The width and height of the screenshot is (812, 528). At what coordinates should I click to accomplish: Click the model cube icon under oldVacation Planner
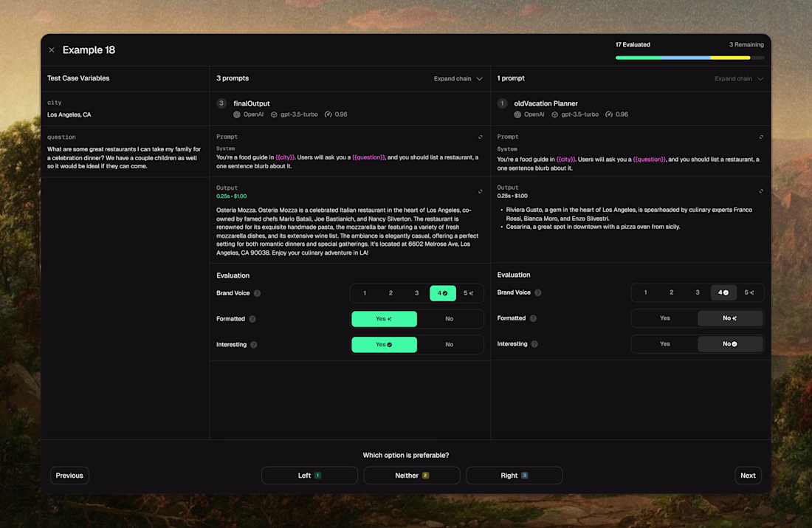(x=554, y=114)
